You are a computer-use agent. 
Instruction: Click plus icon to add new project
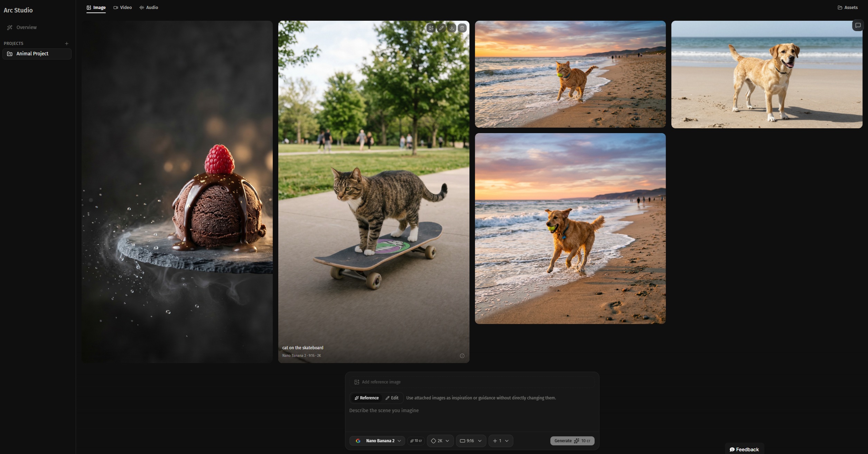67,44
